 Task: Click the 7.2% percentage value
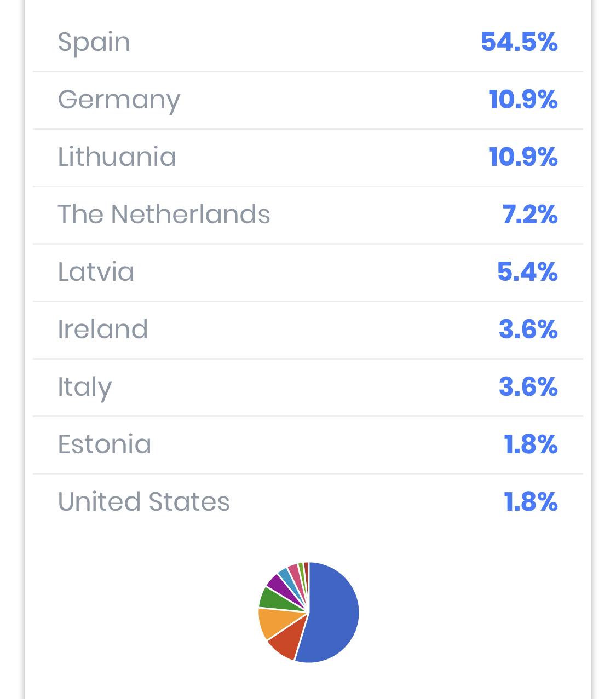point(529,215)
